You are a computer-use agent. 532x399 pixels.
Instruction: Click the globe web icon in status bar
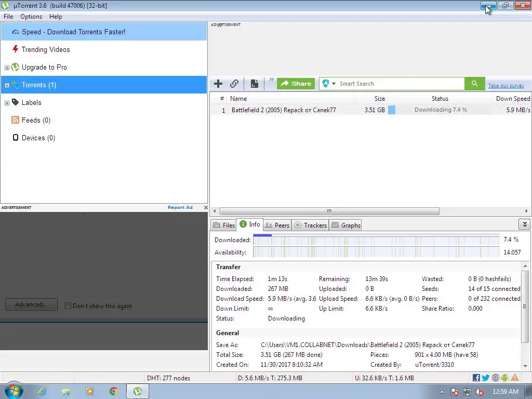pos(495,378)
